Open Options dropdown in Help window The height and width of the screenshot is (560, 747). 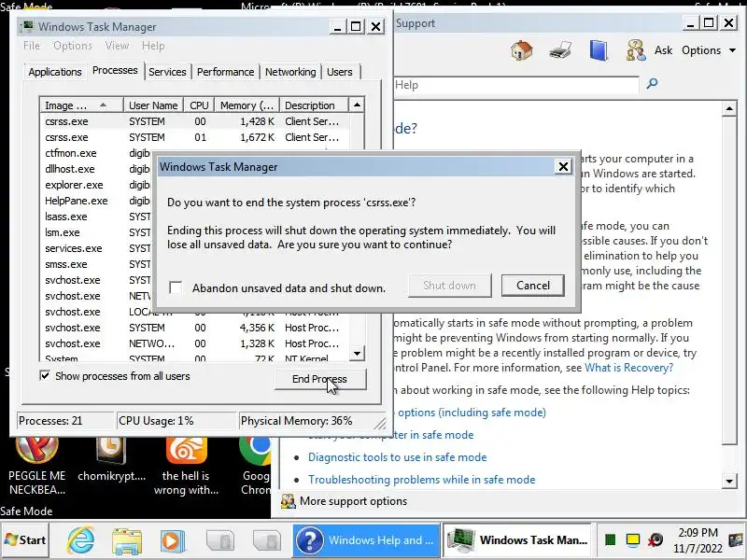709,50
